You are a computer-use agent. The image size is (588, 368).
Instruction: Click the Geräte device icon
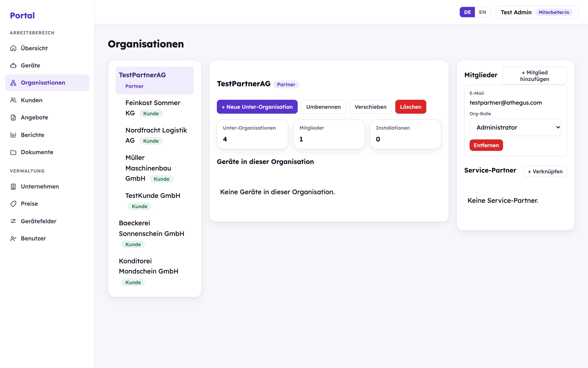pos(13,65)
